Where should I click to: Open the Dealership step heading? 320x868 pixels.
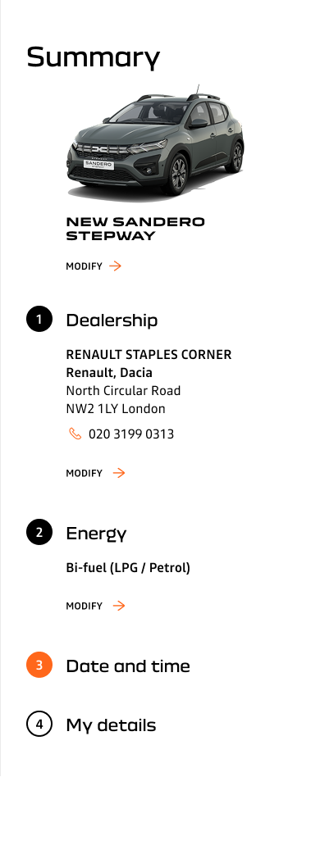(x=112, y=320)
